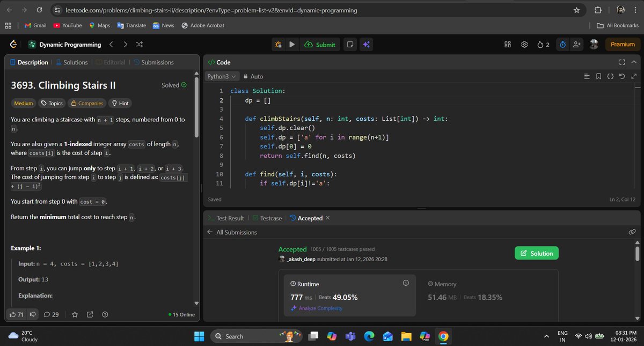Maximize the Code panel
The image size is (644, 346).
point(623,62)
